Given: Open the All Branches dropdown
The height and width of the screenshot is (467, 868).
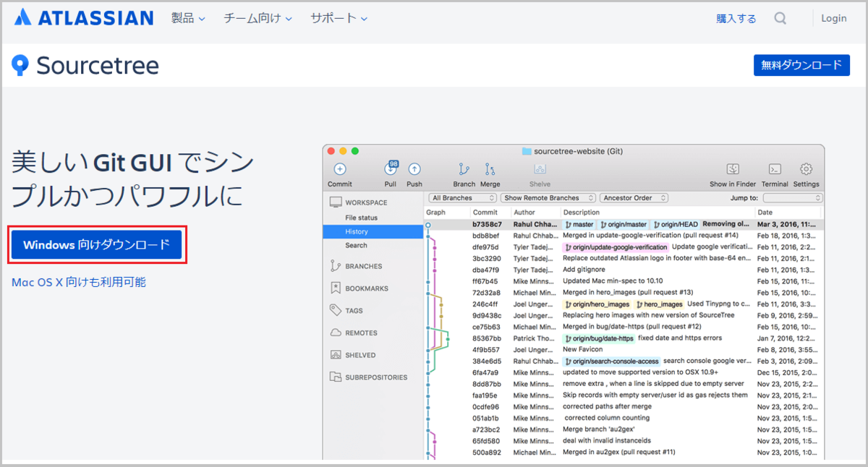Looking at the screenshot, I should click(461, 198).
